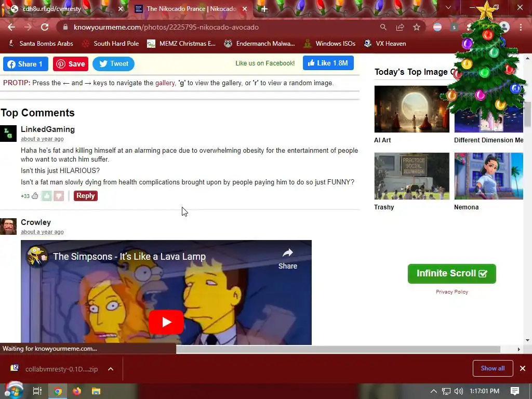
Task: Click the Chrome taskbar icon
Action: (x=58, y=391)
